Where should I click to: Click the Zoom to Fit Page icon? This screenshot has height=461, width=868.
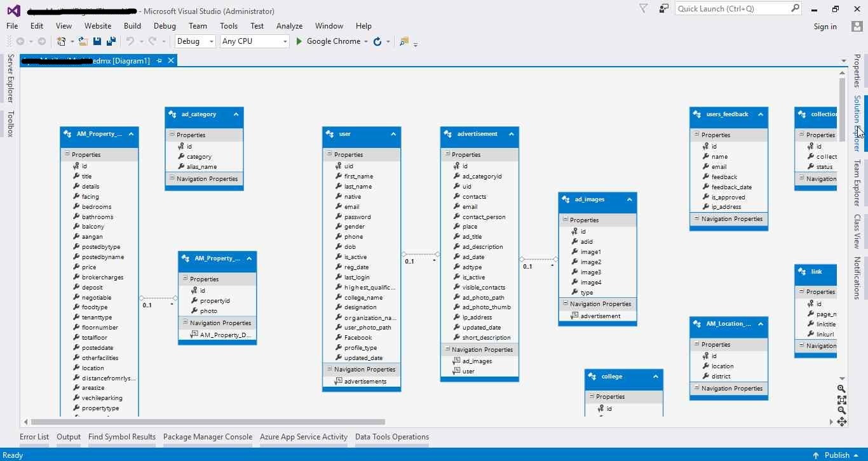pos(841,400)
